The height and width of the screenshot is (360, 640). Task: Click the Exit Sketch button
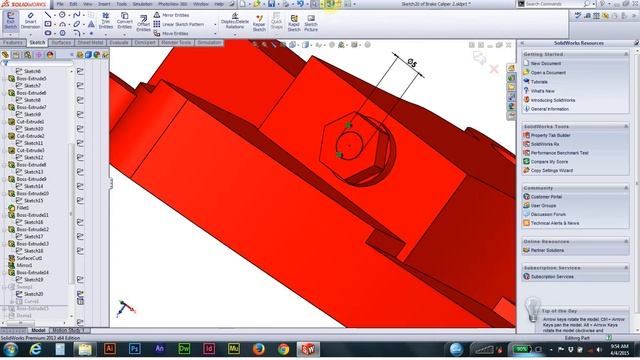click(11, 21)
